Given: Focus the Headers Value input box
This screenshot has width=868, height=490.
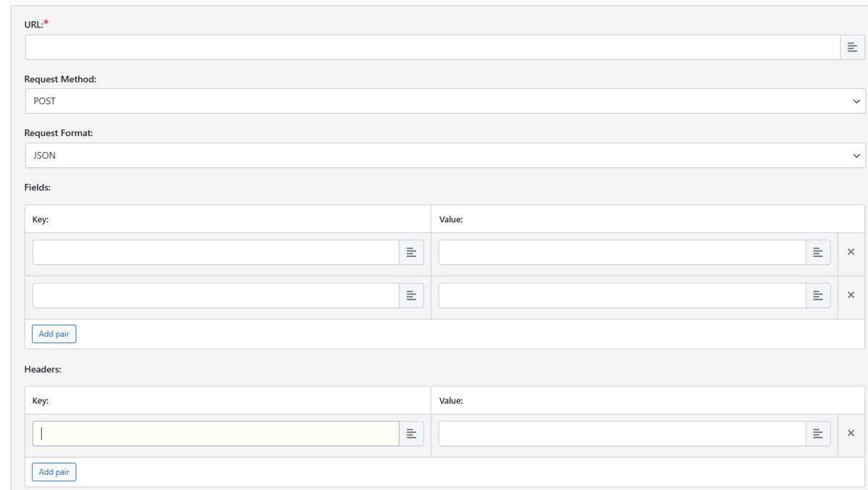Looking at the screenshot, I should [623, 434].
